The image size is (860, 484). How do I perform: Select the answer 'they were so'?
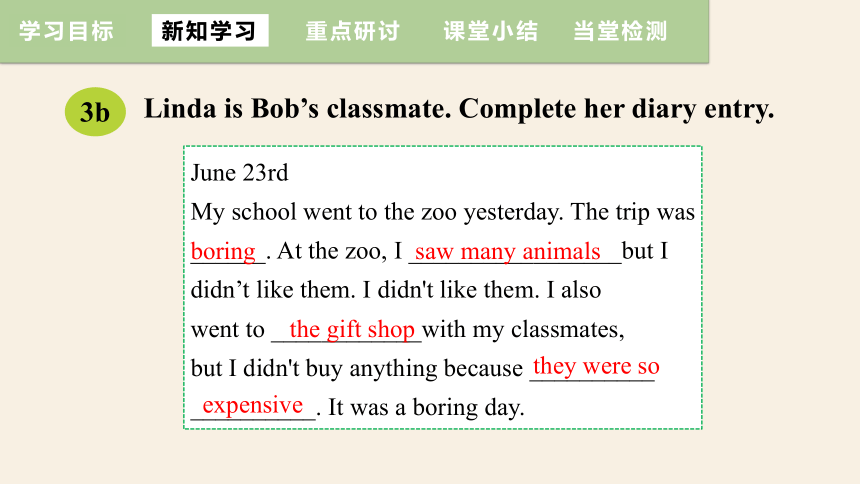pos(596,366)
